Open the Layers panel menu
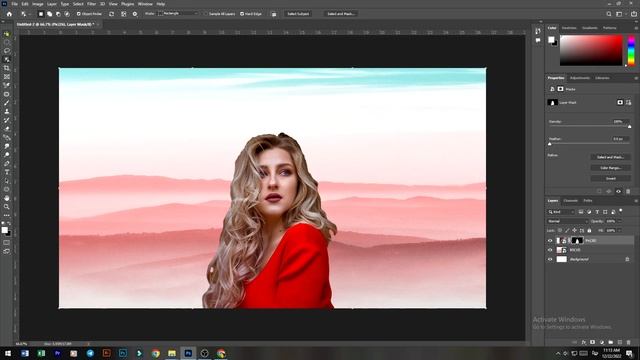 [x=636, y=201]
